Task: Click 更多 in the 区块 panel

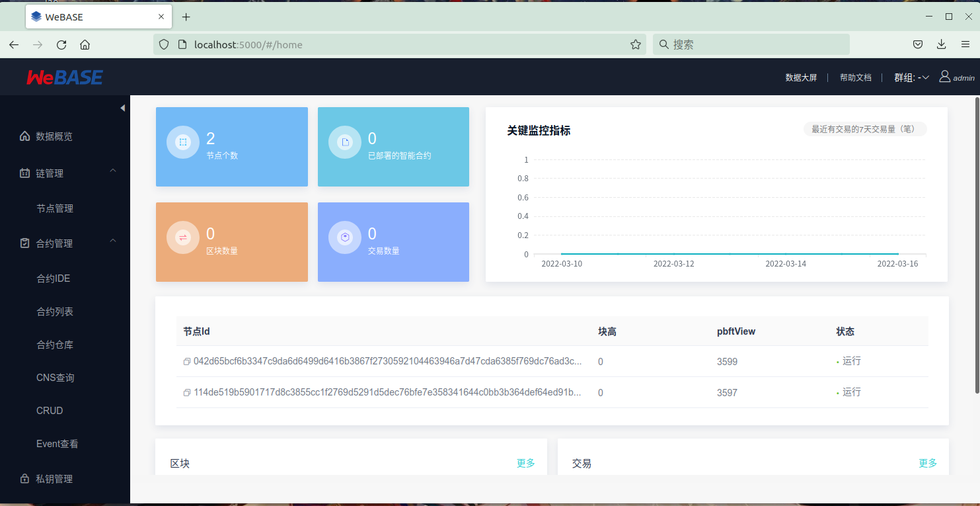Action: [526, 463]
